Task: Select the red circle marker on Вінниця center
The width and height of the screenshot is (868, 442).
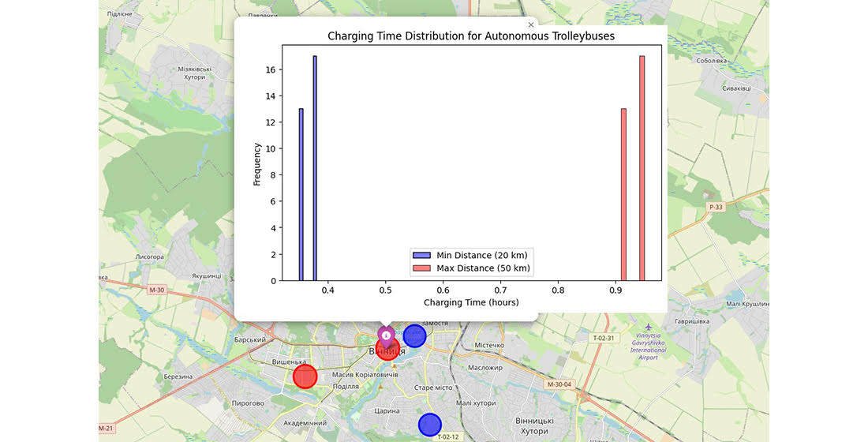Action: 387,349
